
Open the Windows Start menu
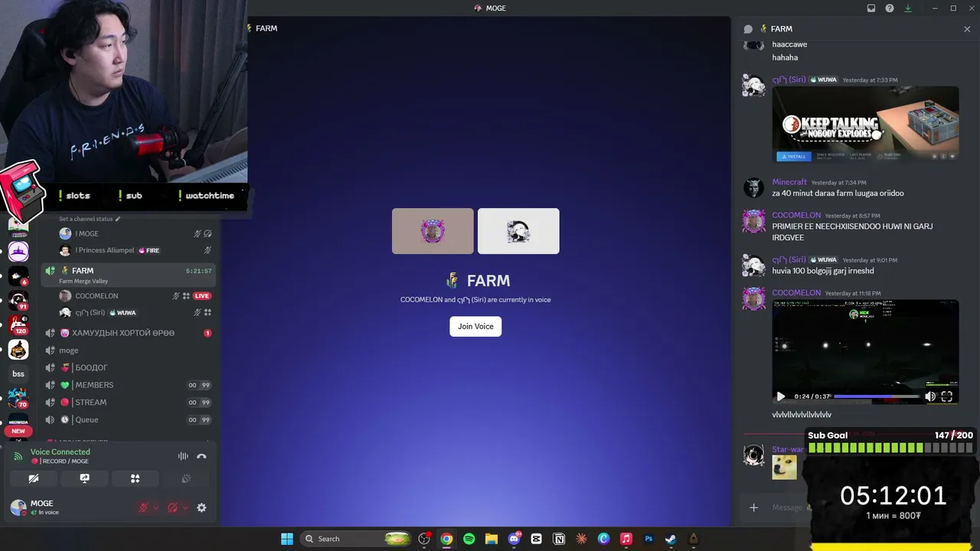point(287,539)
